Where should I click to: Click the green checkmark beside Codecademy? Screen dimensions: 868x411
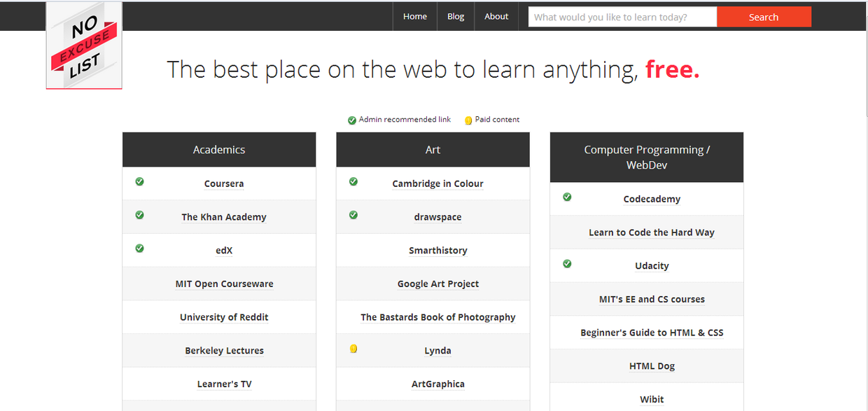[x=567, y=197]
